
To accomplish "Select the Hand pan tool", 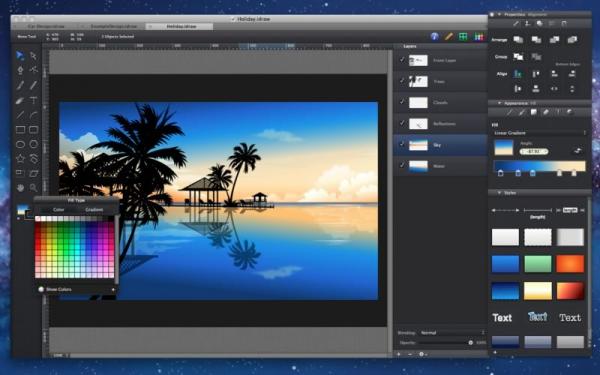I will coord(20,188).
